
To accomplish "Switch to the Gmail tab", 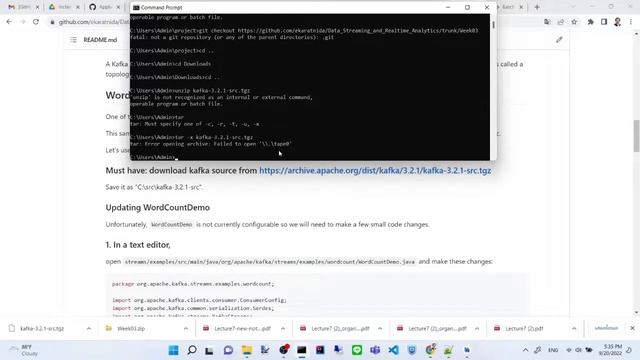I will [x=24, y=7].
